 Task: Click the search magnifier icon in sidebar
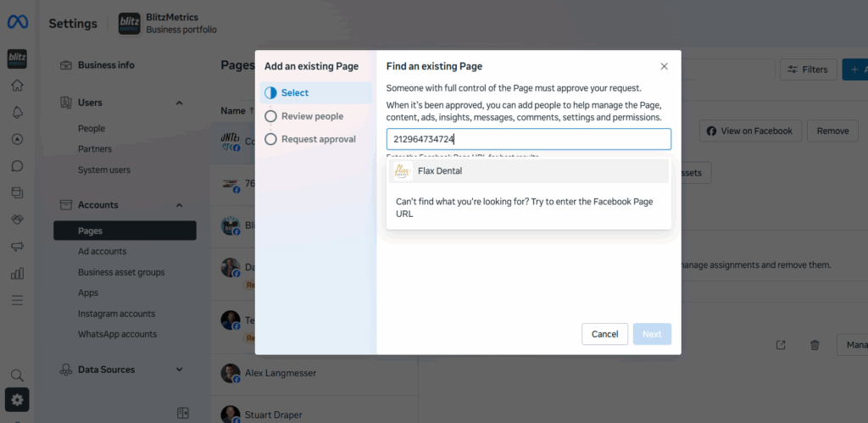pos(17,375)
